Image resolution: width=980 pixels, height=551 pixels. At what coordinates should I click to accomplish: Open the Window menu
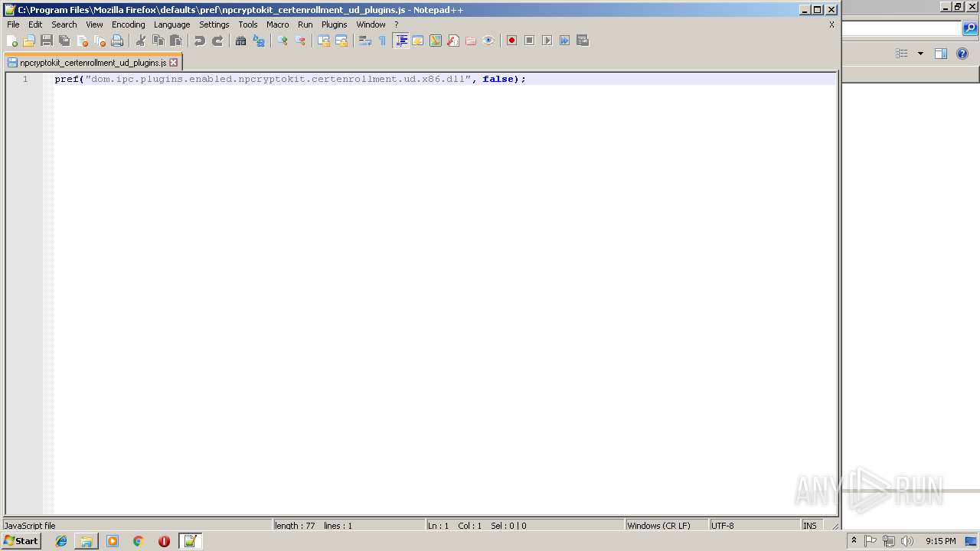(371, 24)
